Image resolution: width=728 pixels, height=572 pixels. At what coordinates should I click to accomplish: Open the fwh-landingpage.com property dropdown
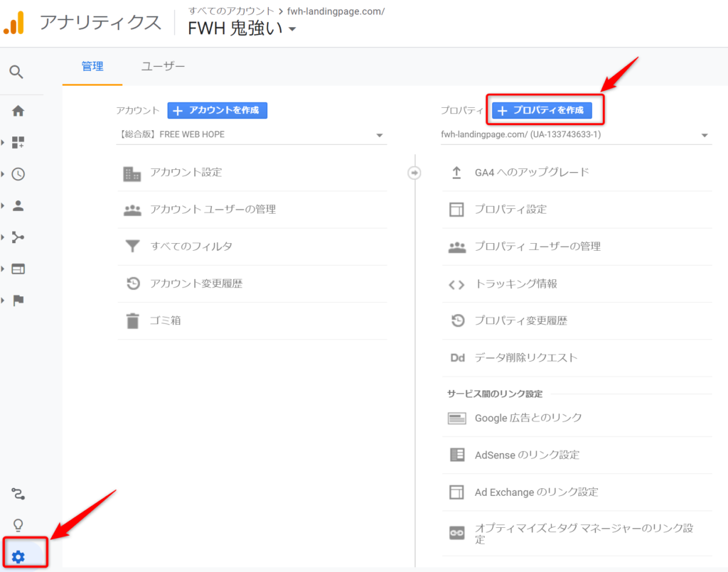(576, 134)
